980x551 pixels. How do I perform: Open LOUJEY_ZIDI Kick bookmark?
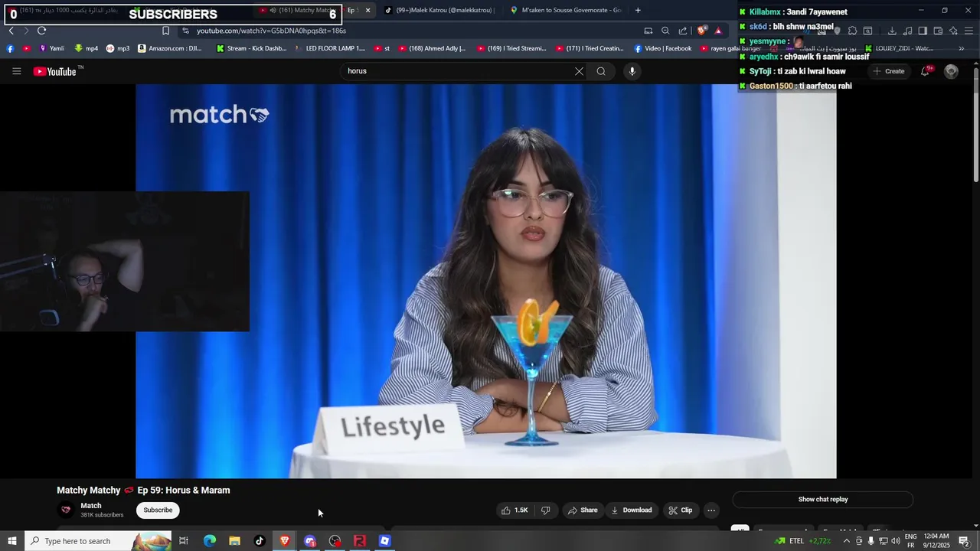point(900,48)
